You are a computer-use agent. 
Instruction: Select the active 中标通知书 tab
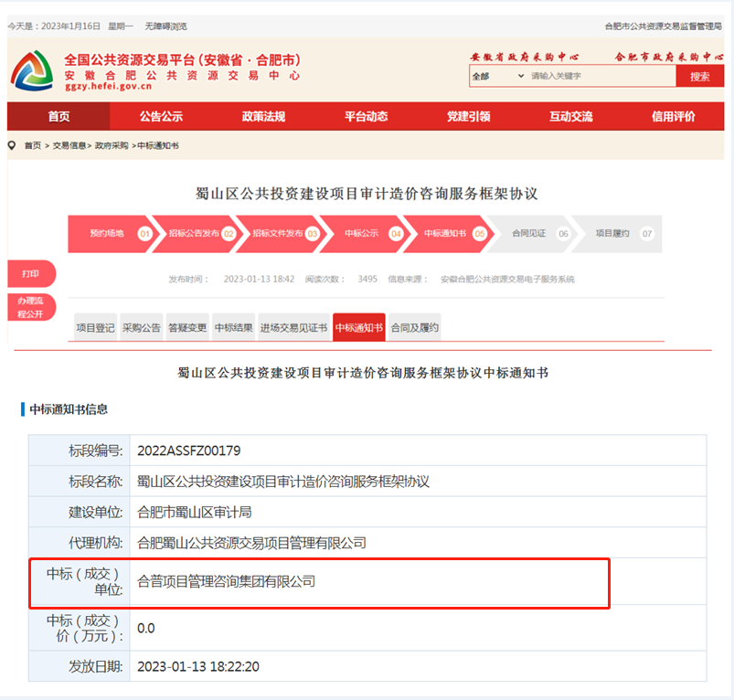[x=359, y=327]
